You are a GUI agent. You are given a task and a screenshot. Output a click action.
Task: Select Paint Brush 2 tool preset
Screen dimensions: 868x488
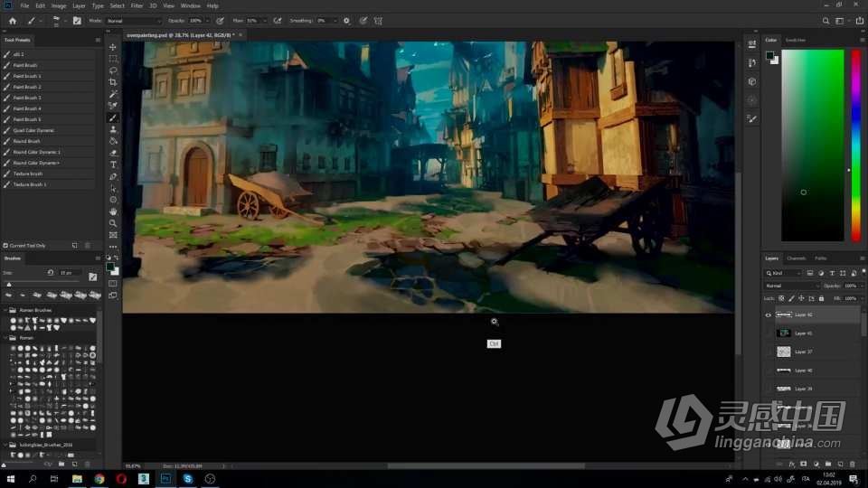click(x=48, y=87)
